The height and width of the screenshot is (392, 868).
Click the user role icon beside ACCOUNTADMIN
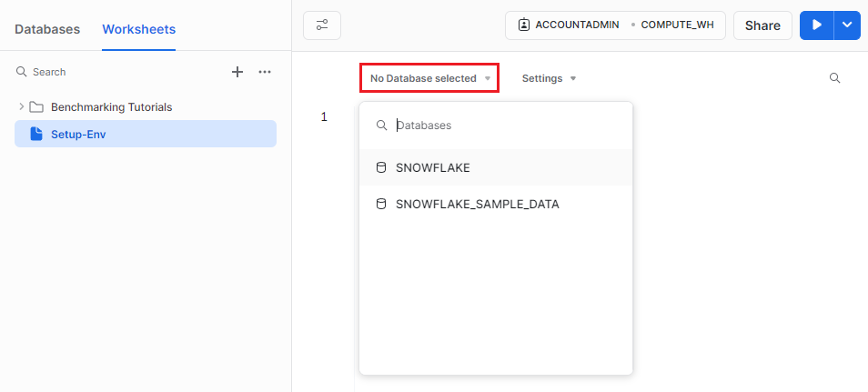(x=524, y=25)
